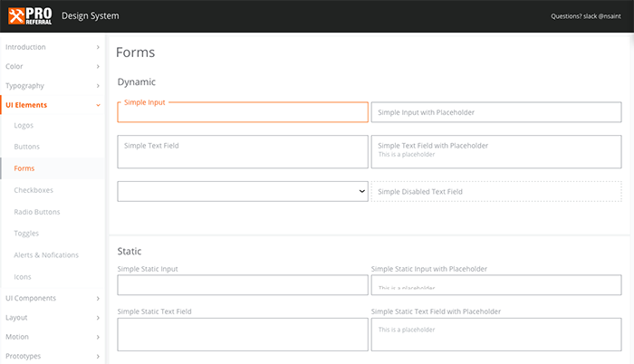This screenshot has width=634, height=364.
Task: Click Simple Text Field with Placeholder textarea
Action: [496, 152]
